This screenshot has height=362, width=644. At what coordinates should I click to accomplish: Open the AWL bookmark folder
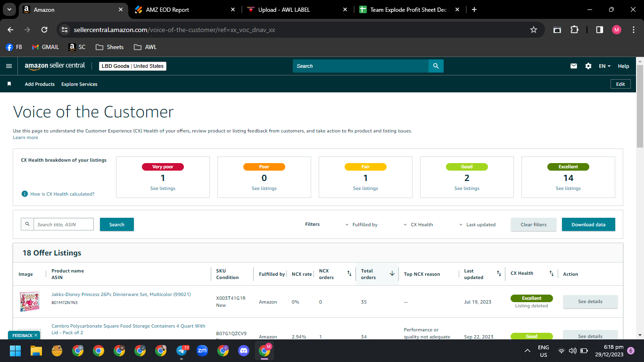[x=145, y=47]
